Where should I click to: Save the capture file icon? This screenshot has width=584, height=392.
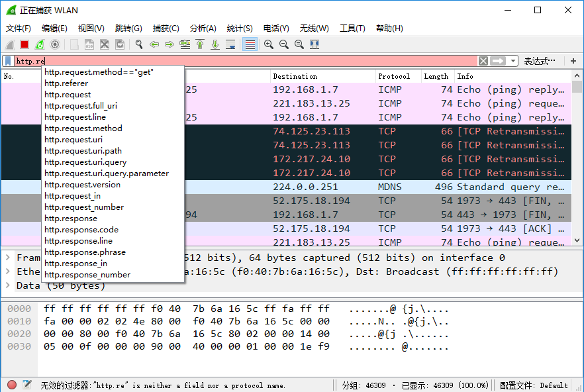pos(89,45)
